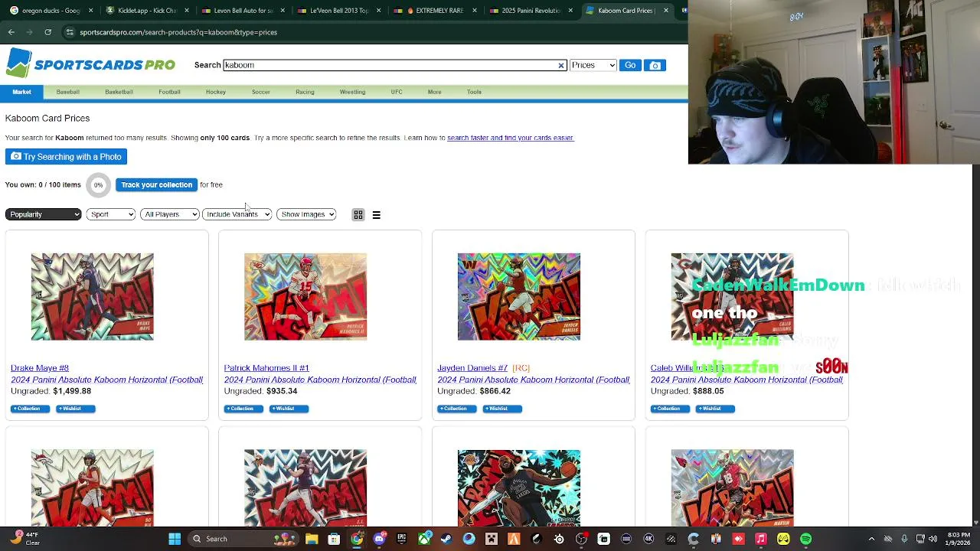The width and height of the screenshot is (980, 551).
Task: Open the Show Images dropdown
Action: [x=306, y=214]
